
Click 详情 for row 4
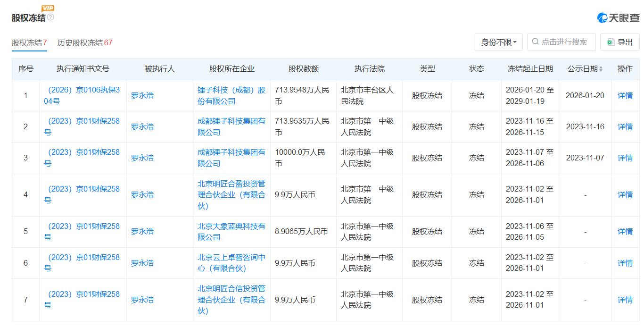pyautogui.click(x=625, y=194)
